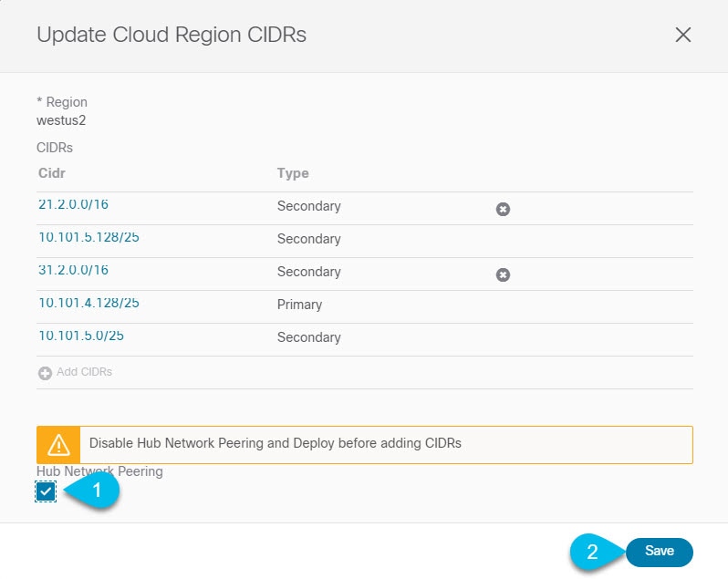Open the 21.2.0.0/16 CIDR link

pyautogui.click(x=73, y=204)
